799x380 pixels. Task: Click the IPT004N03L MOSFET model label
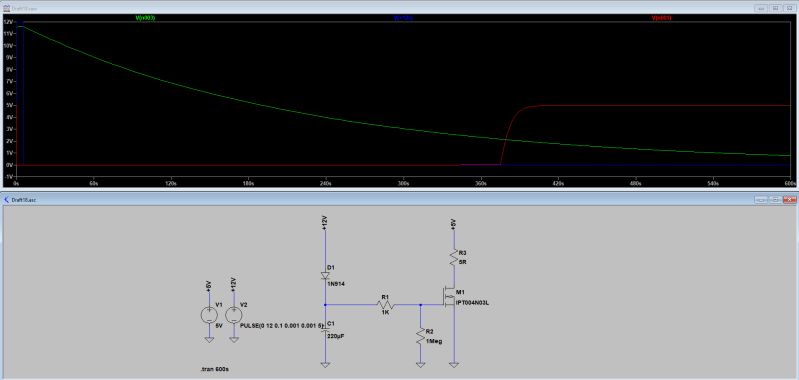(473, 303)
